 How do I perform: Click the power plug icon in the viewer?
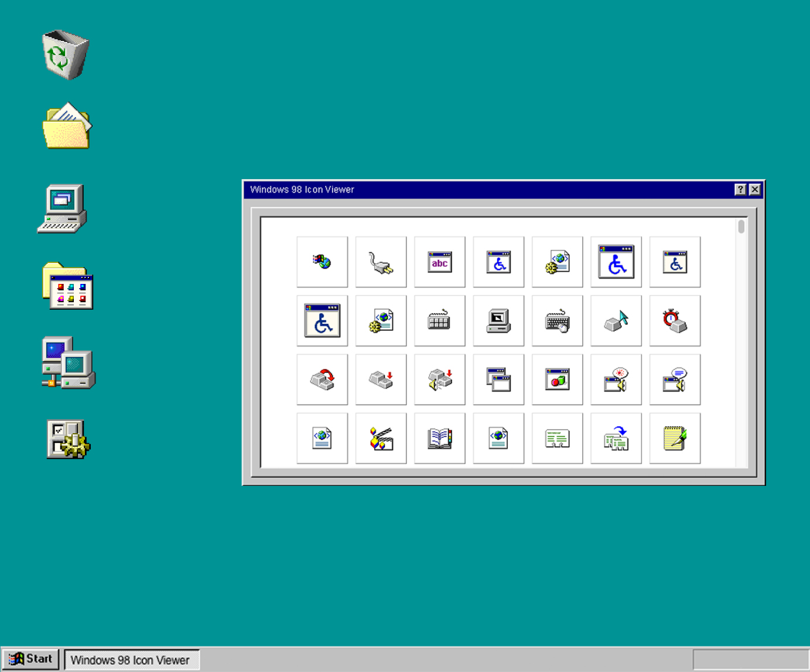(381, 262)
